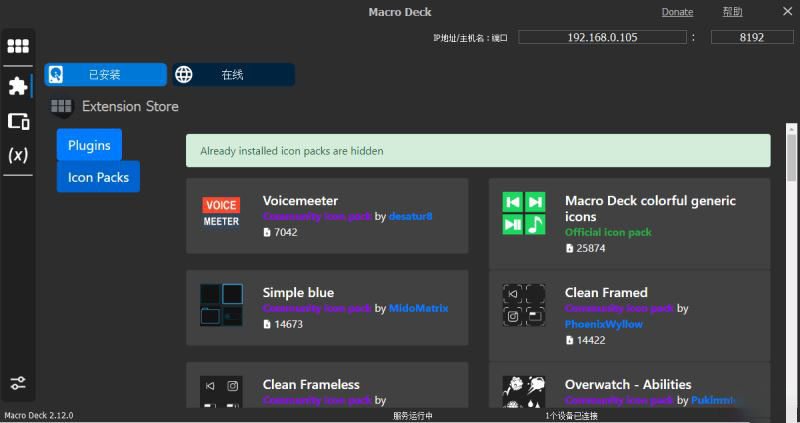Click the port field 8192
Screen dimensions: 800x423
click(752, 37)
